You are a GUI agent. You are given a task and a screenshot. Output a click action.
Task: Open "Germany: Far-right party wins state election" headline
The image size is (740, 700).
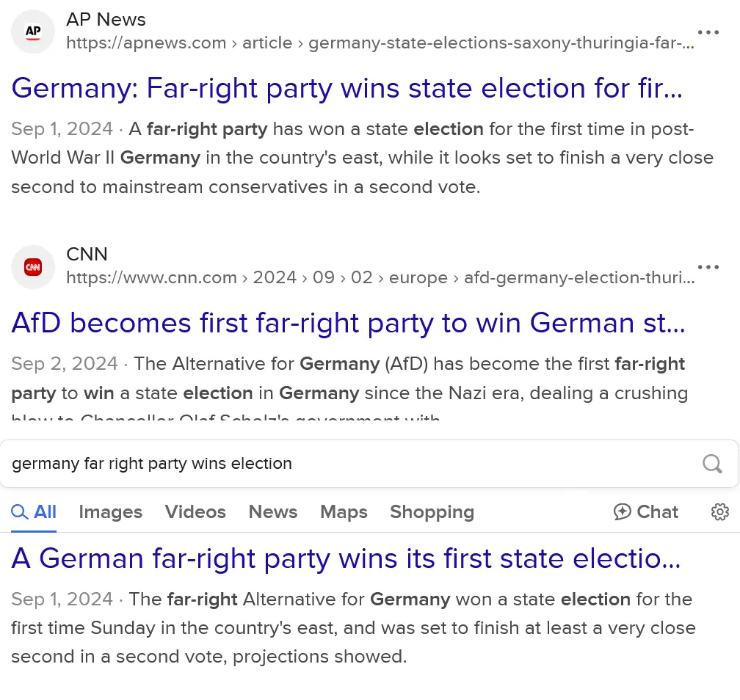pos(347,89)
